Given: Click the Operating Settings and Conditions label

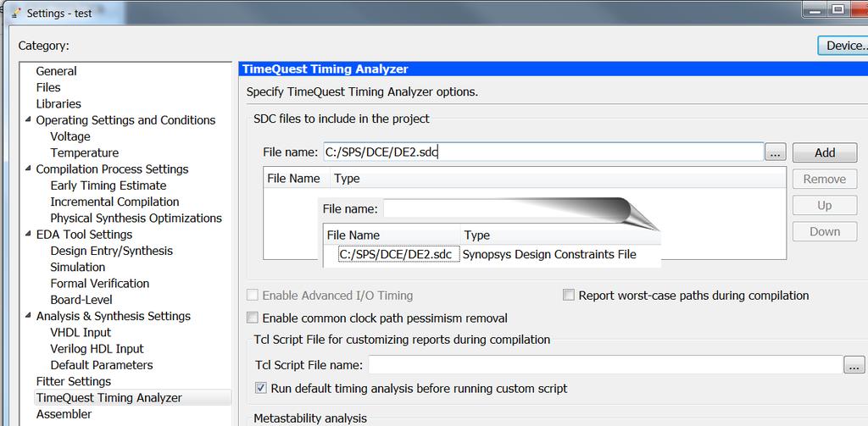Looking at the screenshot, I should pyautogui.click(x=125, y=120).
